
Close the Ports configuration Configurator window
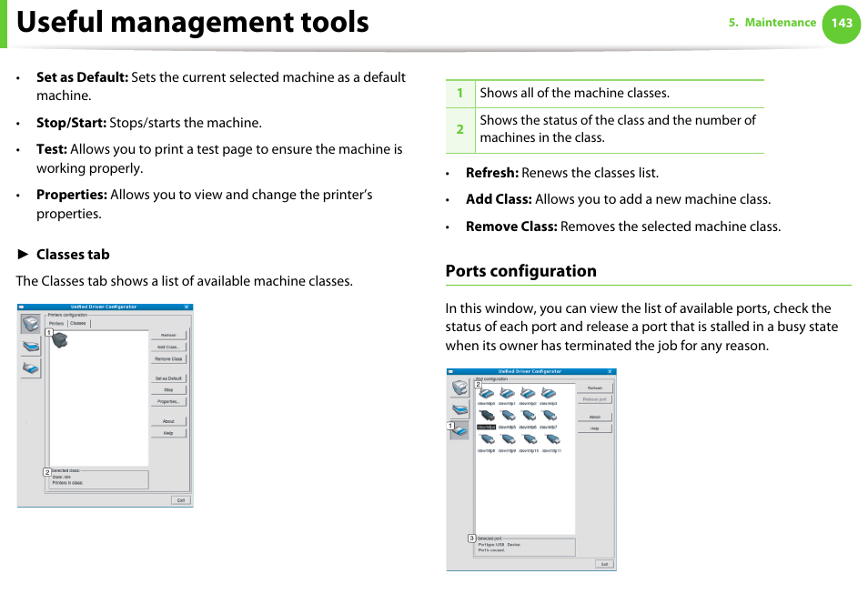[x=610, y=371]
